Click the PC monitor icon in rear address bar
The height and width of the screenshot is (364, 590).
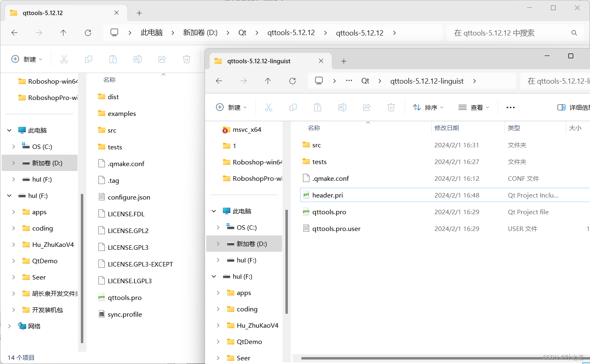click(x=114, y=32)
